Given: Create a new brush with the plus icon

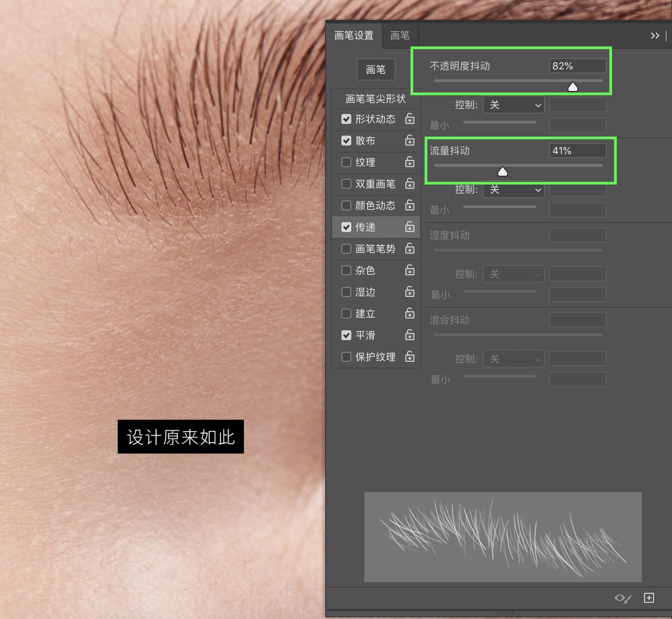Looking at the screenshot, I should pos(649,599).
